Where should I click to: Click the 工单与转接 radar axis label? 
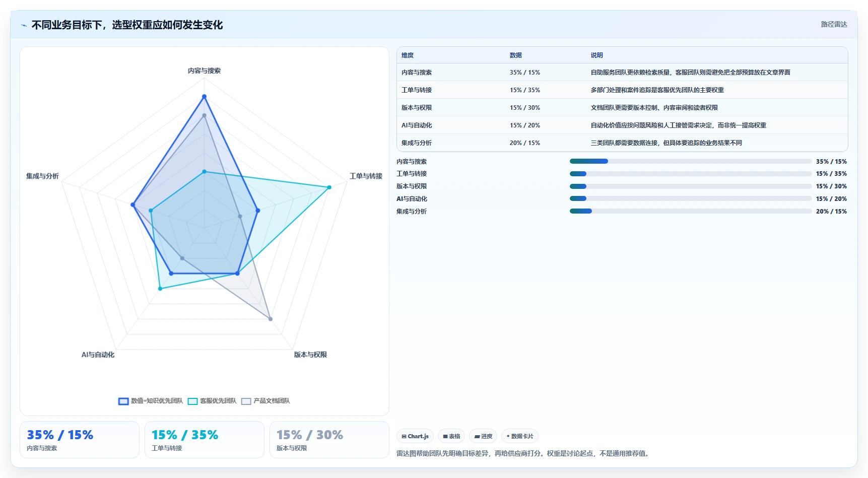click(366, 176)
